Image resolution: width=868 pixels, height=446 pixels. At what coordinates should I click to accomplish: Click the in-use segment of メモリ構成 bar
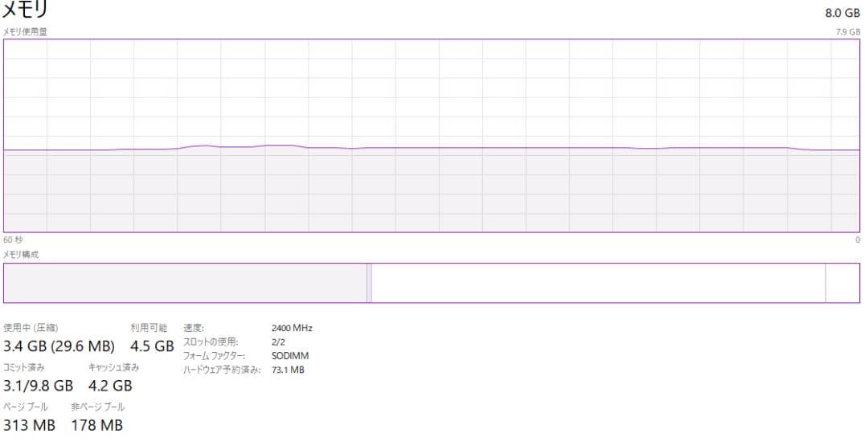[x=185, y=283]
